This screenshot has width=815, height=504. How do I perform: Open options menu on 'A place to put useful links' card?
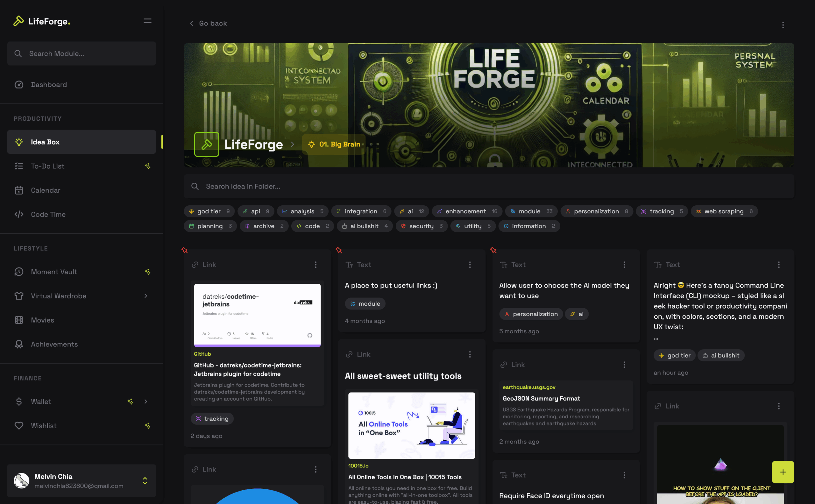(470, 265)
